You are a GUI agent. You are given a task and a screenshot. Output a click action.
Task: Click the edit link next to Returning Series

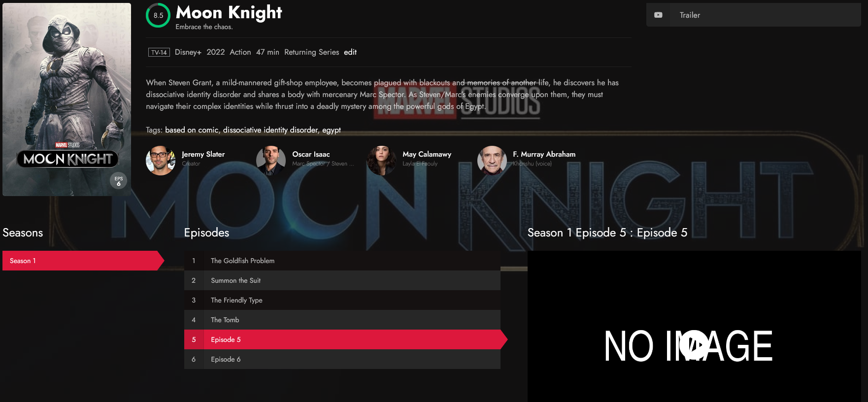(350, 52)
